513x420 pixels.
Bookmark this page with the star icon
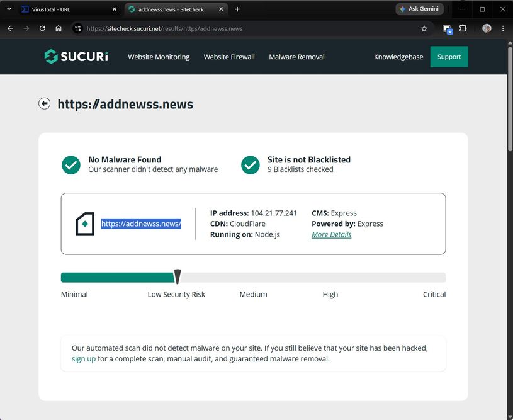click(x=424, y=29)
